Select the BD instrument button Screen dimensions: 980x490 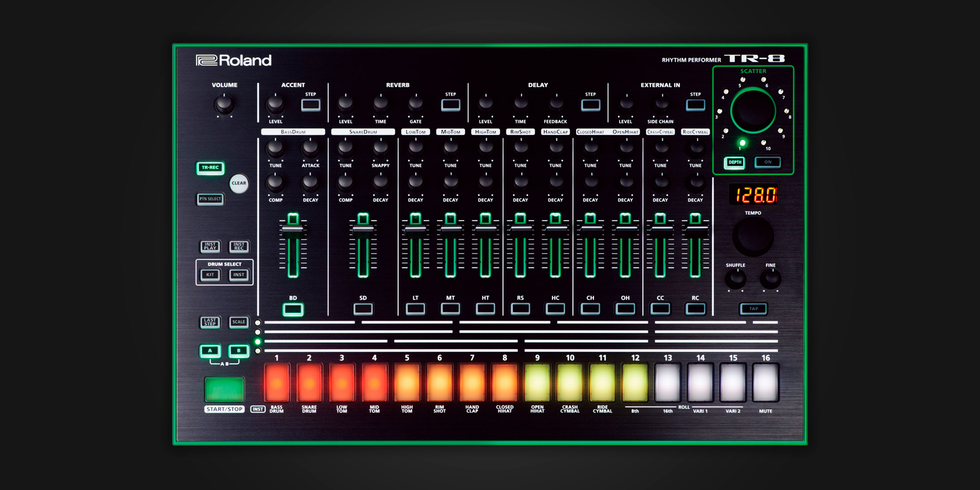click(x=293, y=309)
